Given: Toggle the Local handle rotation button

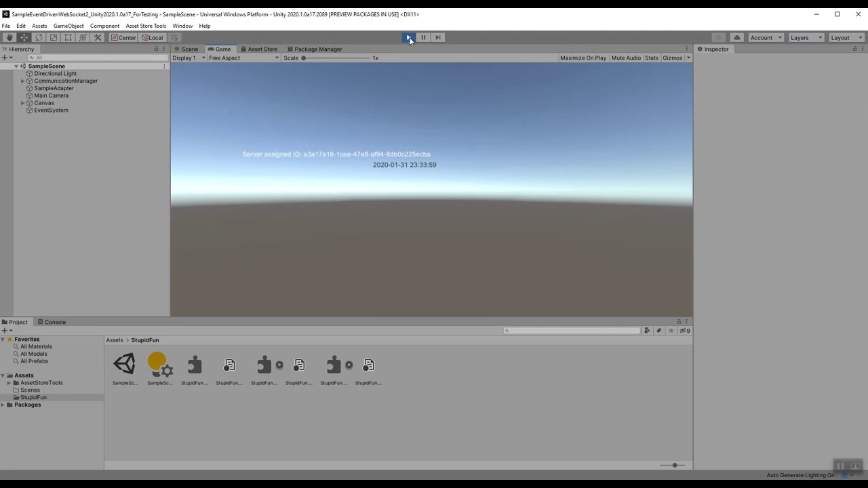Looking at the screenshot, I should (x=153, y=37).
